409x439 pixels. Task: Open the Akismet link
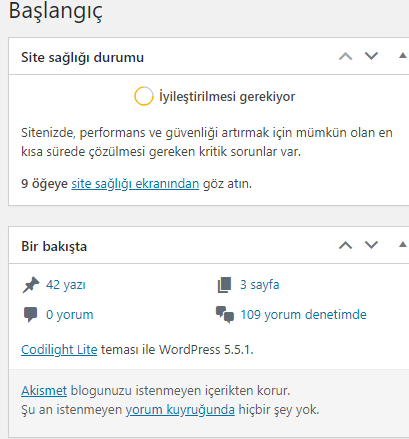[x=44, y=390]
